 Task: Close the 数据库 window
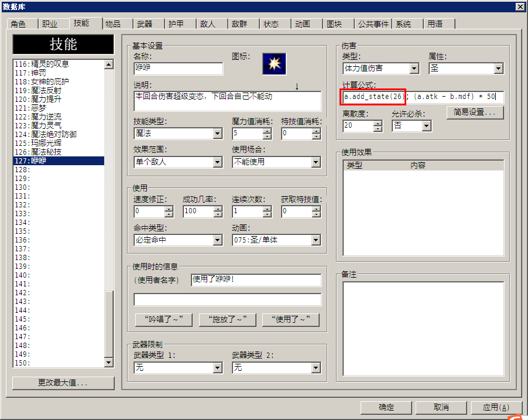520,6
